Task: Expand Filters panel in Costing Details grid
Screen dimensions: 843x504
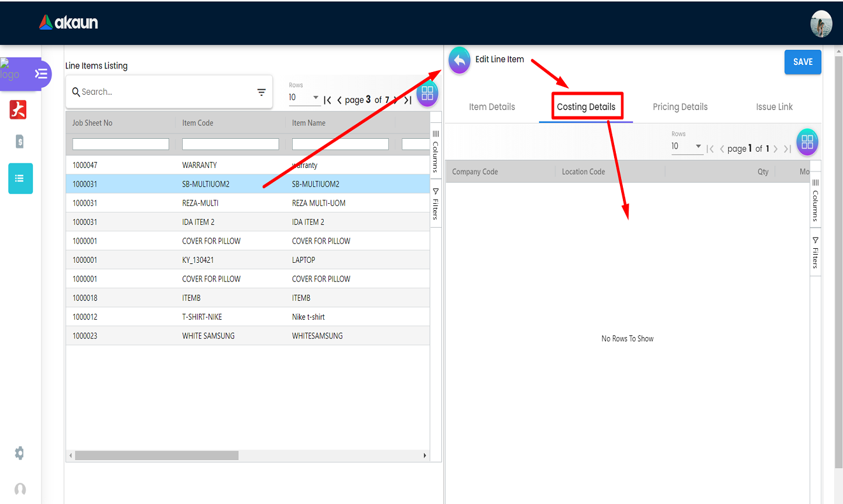Action: coord(815,253)
